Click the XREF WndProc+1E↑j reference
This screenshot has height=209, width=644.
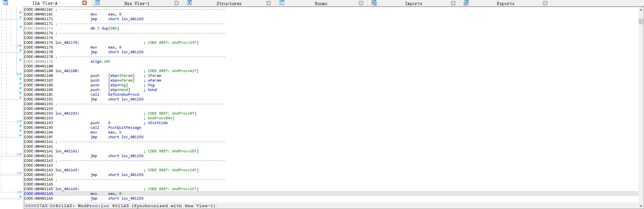coord(185,189)
